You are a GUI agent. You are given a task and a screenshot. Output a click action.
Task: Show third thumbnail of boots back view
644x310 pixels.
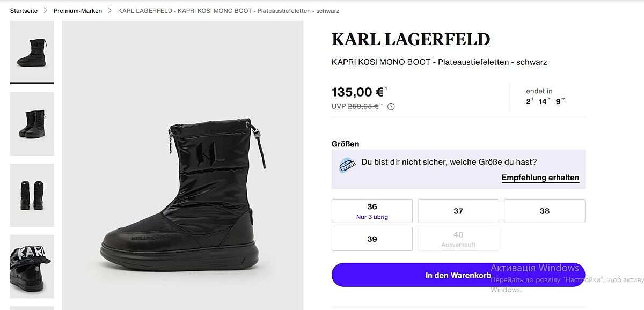click(32, 195)
